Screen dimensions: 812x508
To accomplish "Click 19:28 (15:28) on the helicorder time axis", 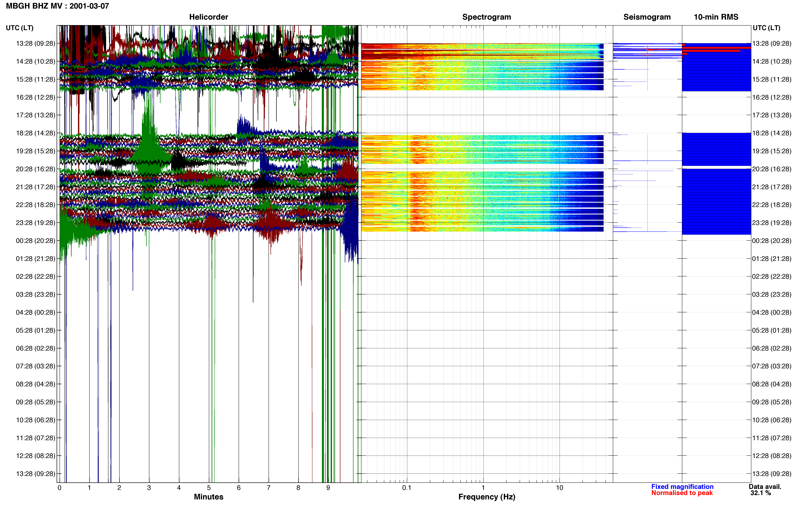I will [x=36, y=151].
